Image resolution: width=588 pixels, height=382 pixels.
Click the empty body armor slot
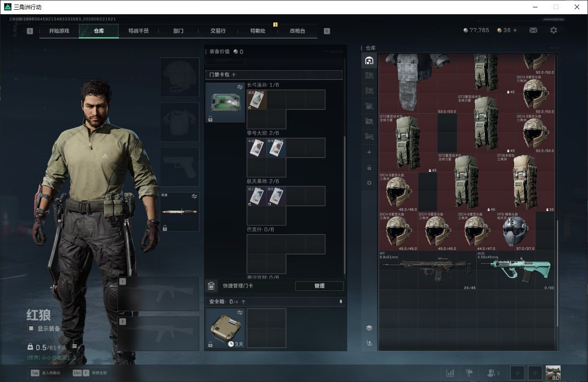click(x=180, y=122)
